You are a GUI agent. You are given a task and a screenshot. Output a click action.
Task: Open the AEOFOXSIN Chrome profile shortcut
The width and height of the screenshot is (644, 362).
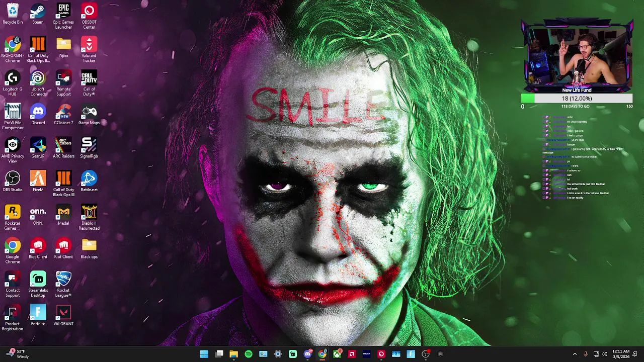click(x=13, y=50)
